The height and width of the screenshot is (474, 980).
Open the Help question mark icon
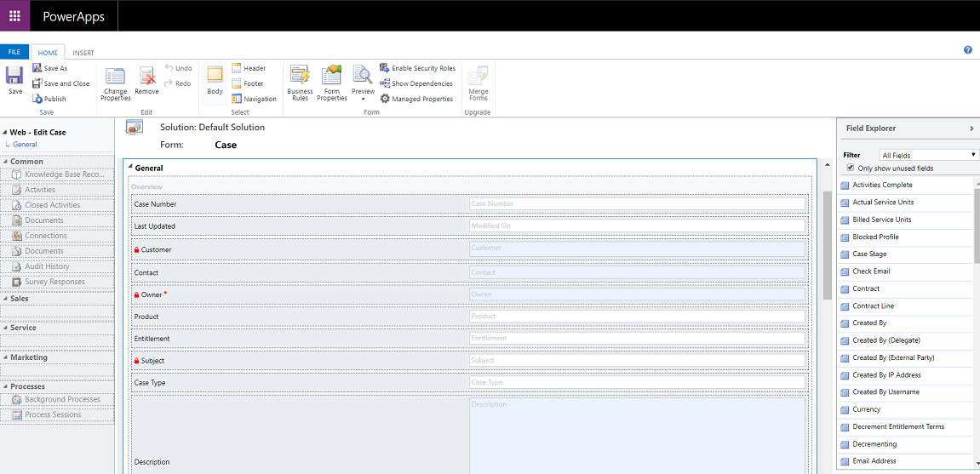tap(968, 50)
